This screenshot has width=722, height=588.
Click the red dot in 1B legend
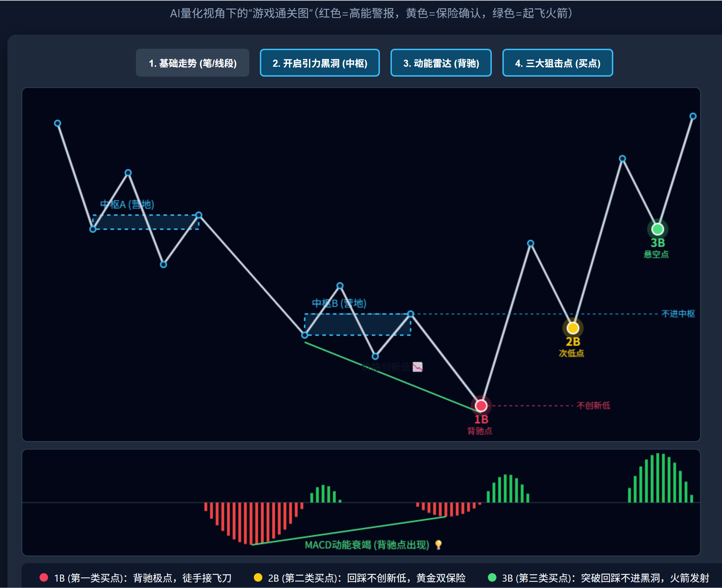pyautogui.click(x=44, y=577)
